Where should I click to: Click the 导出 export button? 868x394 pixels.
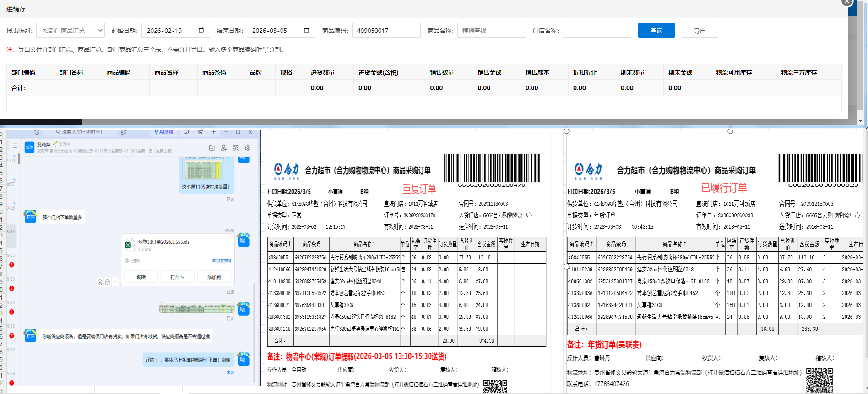pyautogui.click(x=700, y=31)
